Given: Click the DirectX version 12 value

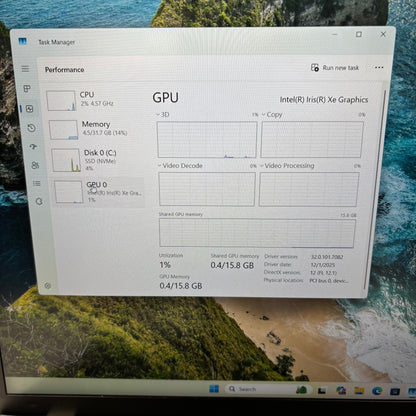Looking at the screenshot, I should click(x=323, y=273).
